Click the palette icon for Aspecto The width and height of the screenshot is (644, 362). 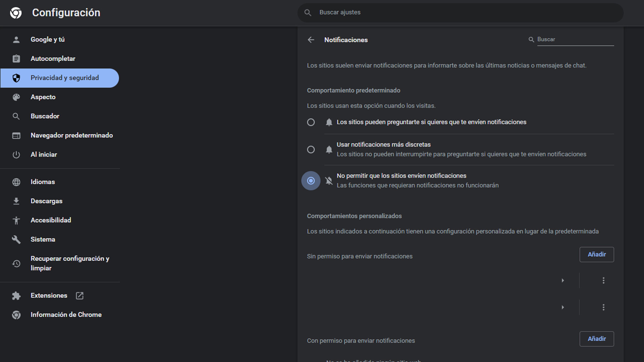(x=16, y=97)
